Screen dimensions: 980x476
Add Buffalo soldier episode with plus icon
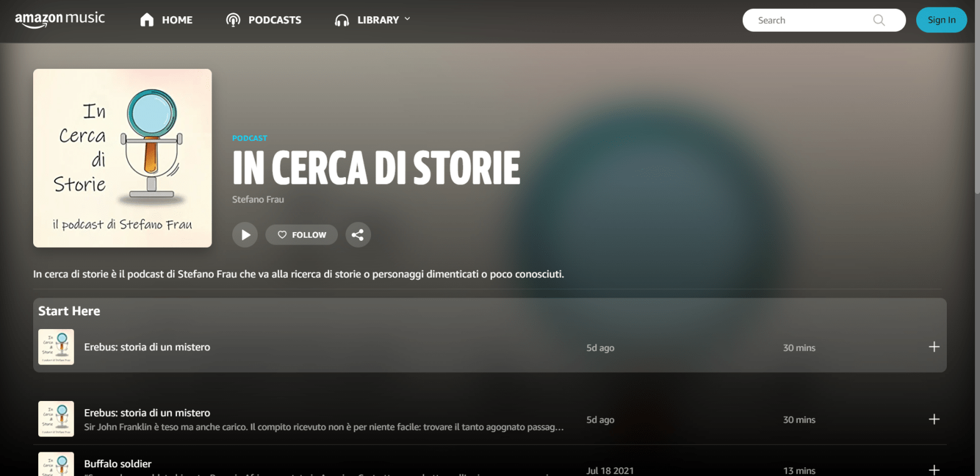[934, 470]
